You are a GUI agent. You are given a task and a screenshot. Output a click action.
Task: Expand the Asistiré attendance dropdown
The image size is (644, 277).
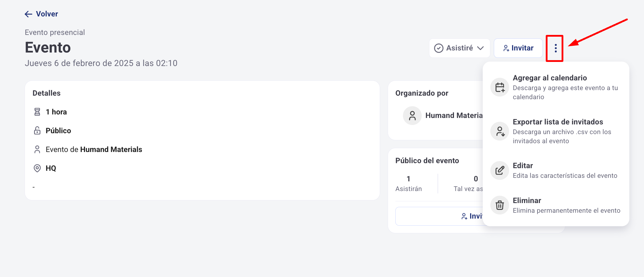(459, 48)
